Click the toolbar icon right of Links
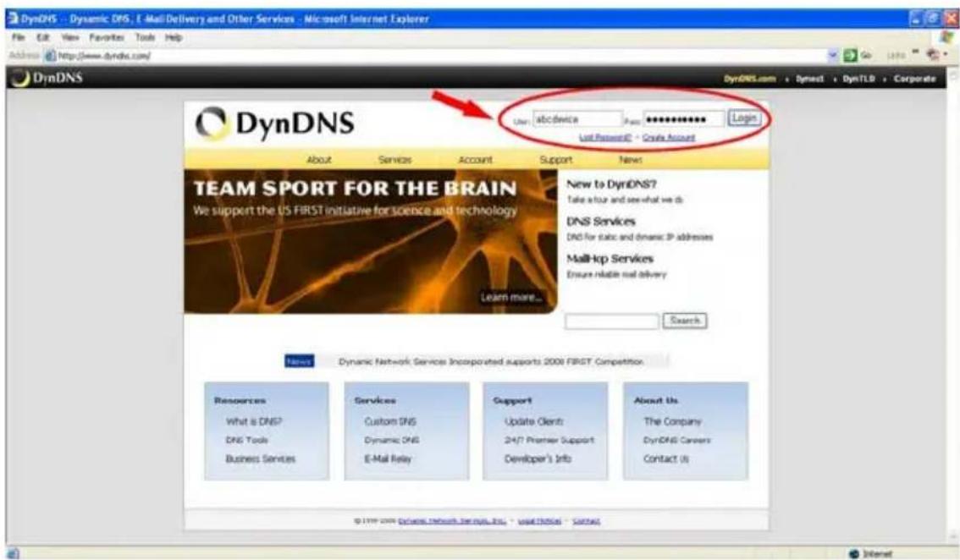960x560 pixels. click(x=933, y=55)
